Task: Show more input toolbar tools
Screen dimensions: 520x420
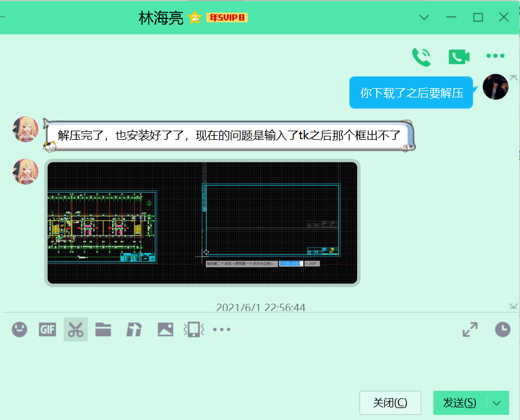Action: click(x=222, y=329)
